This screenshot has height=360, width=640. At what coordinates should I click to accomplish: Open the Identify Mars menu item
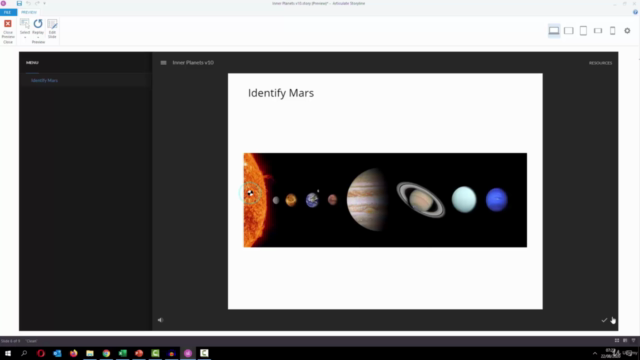[44, 80]
